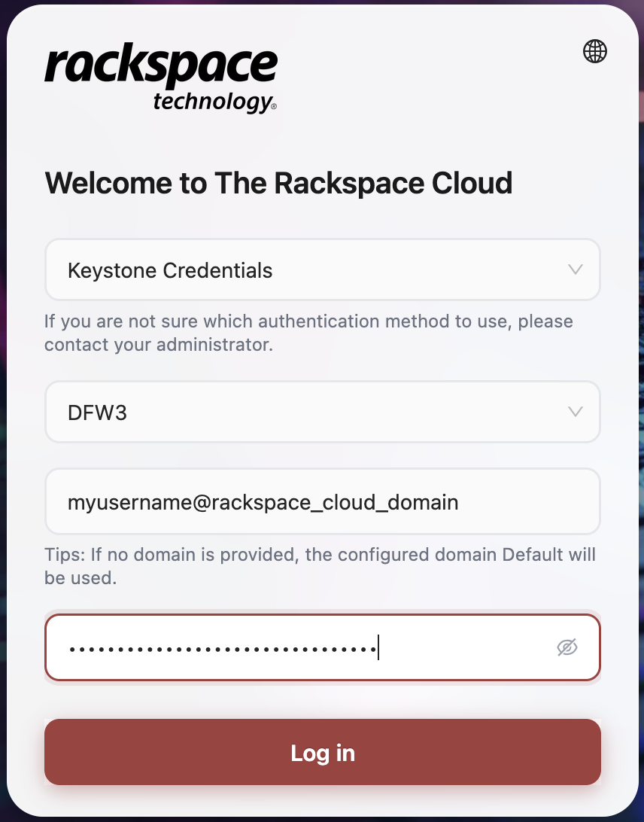Click the Rackspace Technology logo
Screen dimensions: 644x822
point(161,78)
